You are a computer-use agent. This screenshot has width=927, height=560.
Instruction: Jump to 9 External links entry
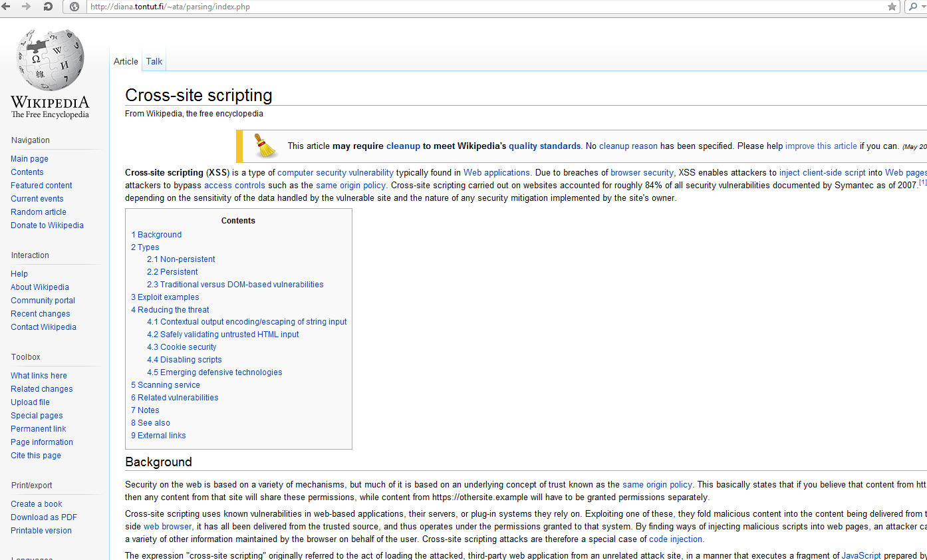pyautogui.click(x=158, y=436)
